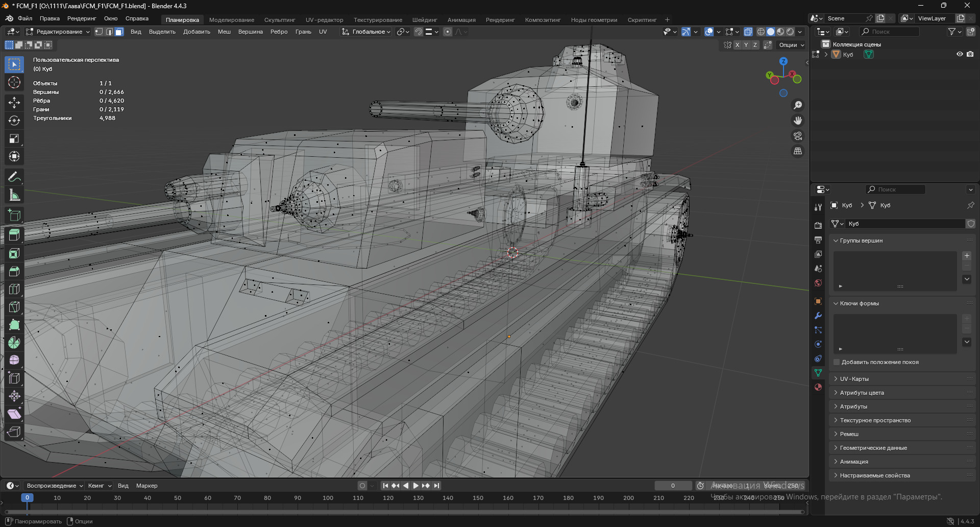980x527 pixels.
Task: Select the Poly Build tool
Action: tap(14, 325)
